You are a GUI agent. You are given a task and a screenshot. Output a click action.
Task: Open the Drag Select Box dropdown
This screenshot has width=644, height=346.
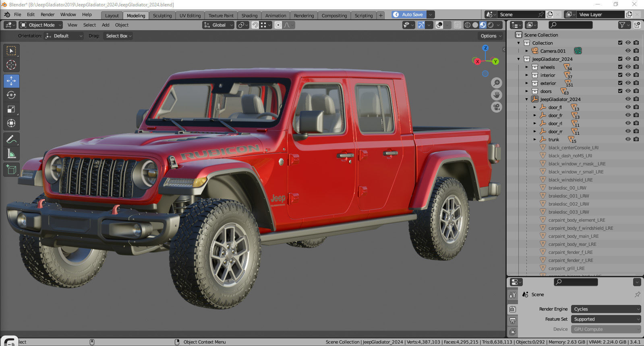118,36
